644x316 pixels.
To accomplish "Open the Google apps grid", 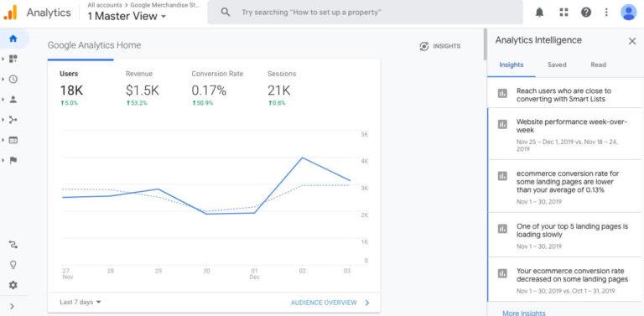I will click(563, 13).
